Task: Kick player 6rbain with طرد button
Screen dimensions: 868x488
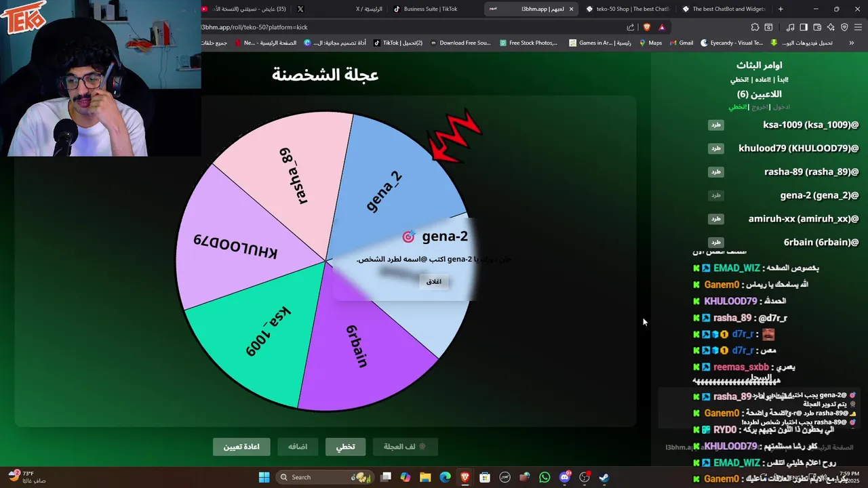Action: click(715, 242)
